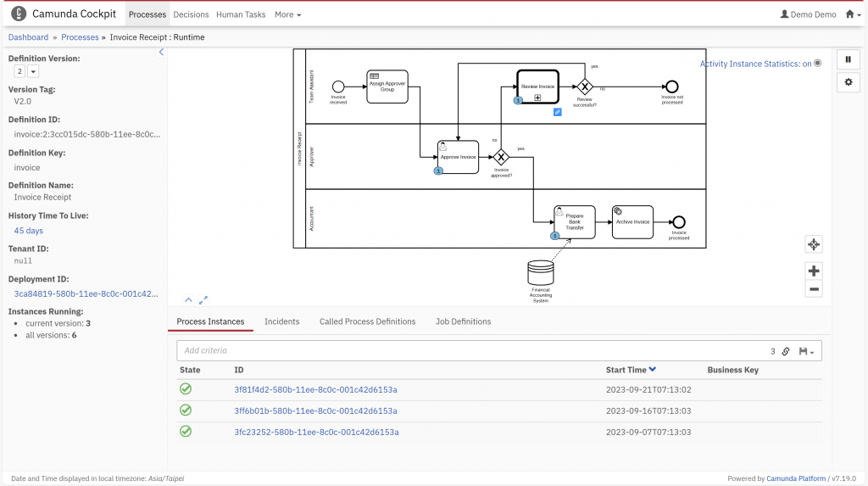
Task: Select the Assign Approver Group task
Action: tap(387, 87)
